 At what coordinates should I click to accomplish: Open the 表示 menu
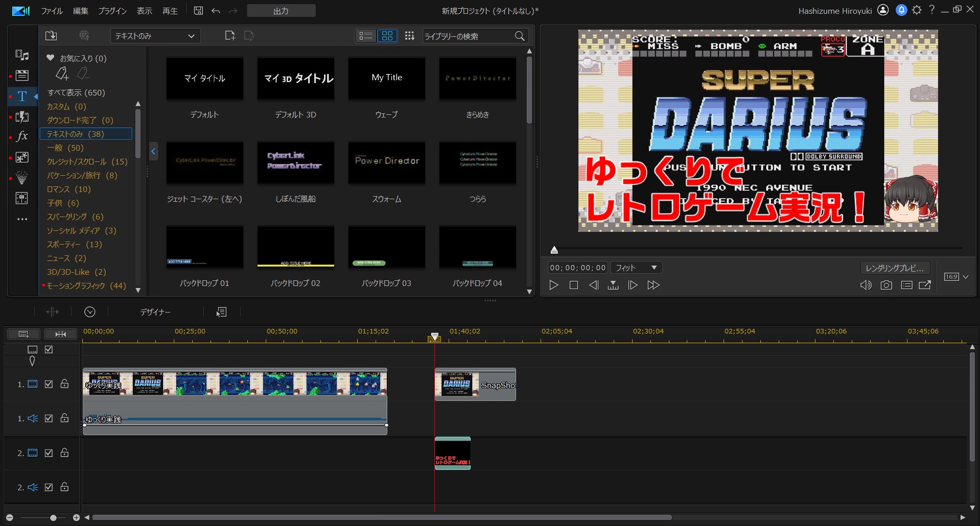coord(145,11)
